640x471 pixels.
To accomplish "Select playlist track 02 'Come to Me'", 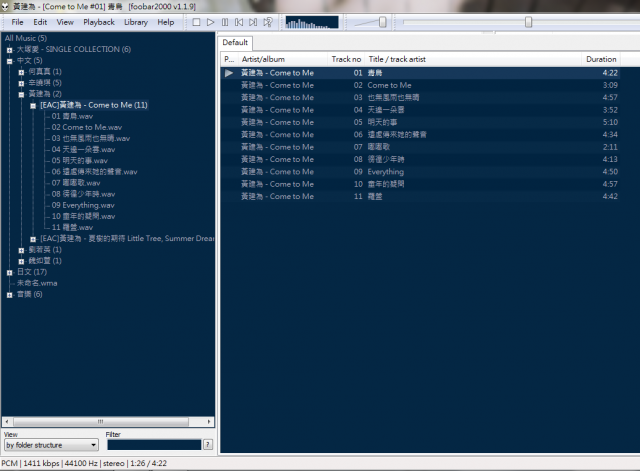I will click(x=420, y=85).
